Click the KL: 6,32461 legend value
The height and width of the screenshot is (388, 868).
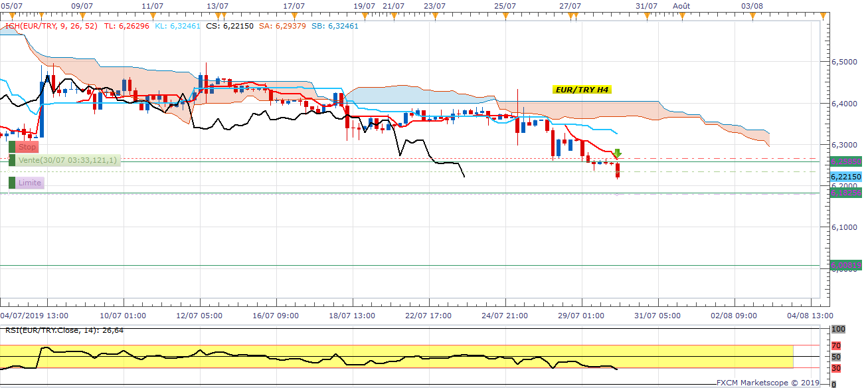coord(178,27)
